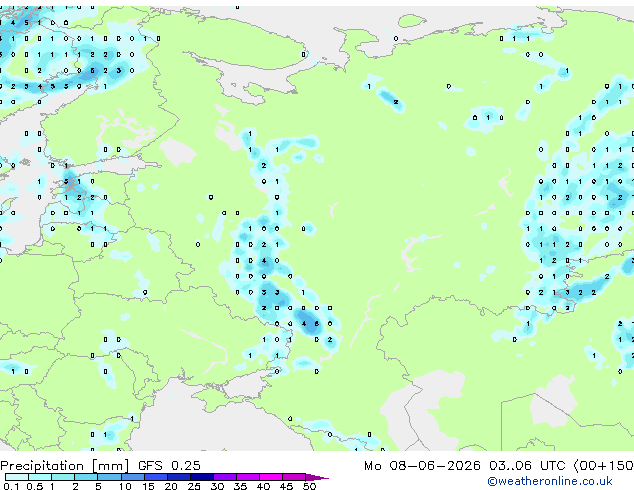Click the legend value label '0.5'

tap(35, 486)
